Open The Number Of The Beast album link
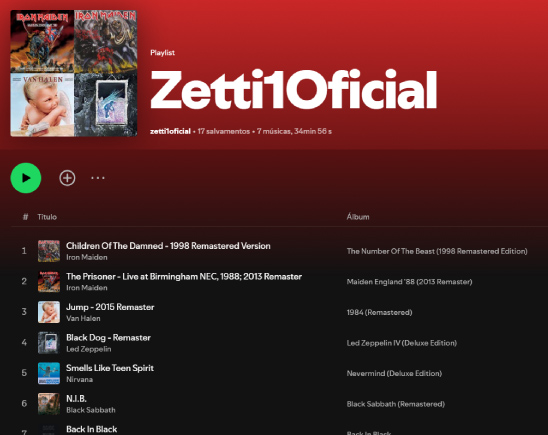 click(437, 251)
